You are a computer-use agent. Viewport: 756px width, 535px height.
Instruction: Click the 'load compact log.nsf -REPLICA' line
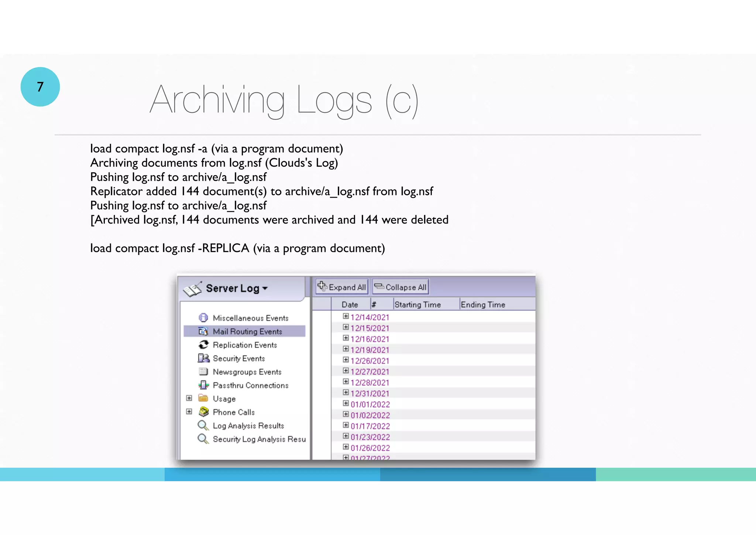click(x=237, y=248)
